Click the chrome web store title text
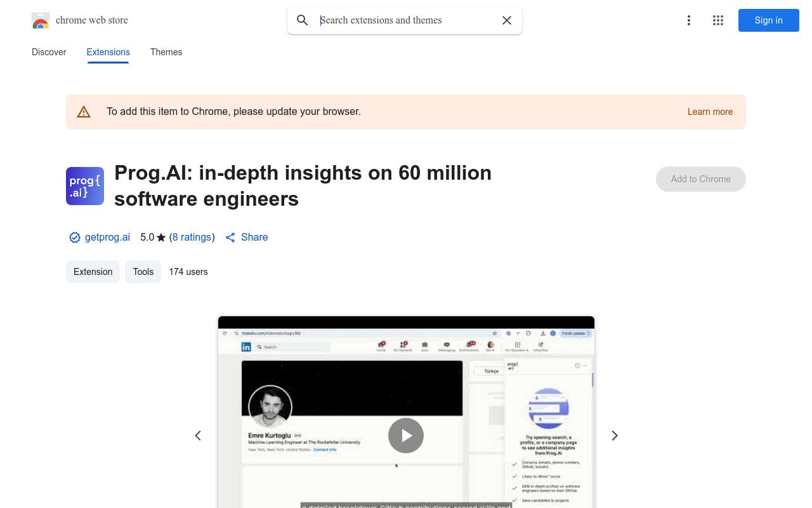This screenshot has width=812, height=508. [92, 20]
